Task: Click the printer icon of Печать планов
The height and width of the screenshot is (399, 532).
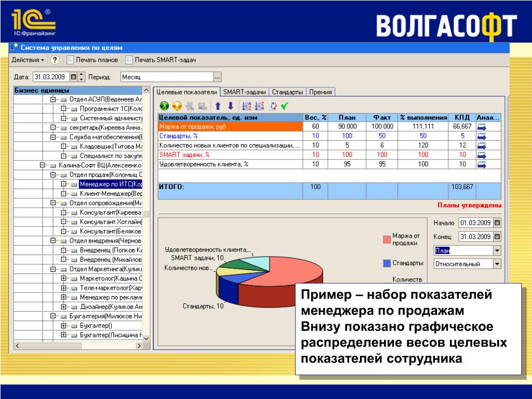Action: coord(70,60)
